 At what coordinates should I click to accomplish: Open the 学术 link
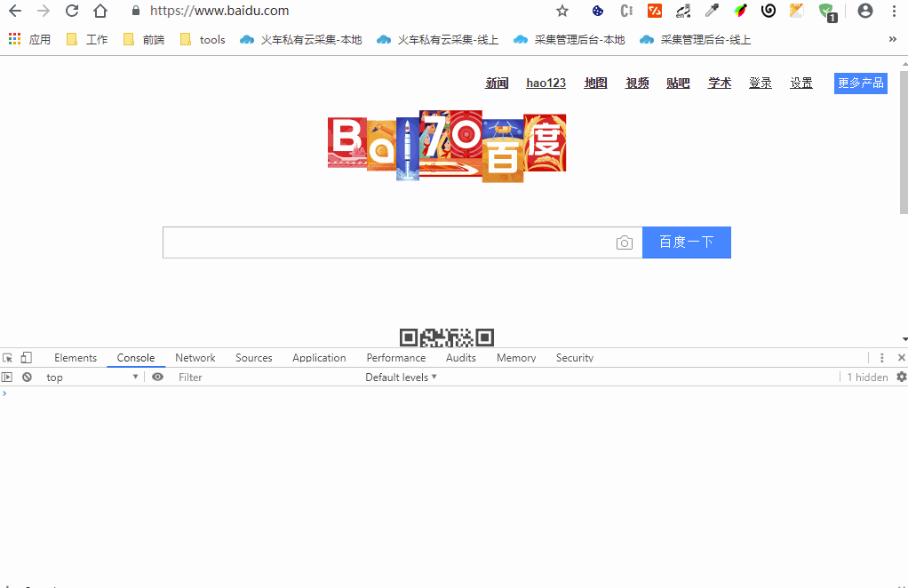tap(720, 83)
